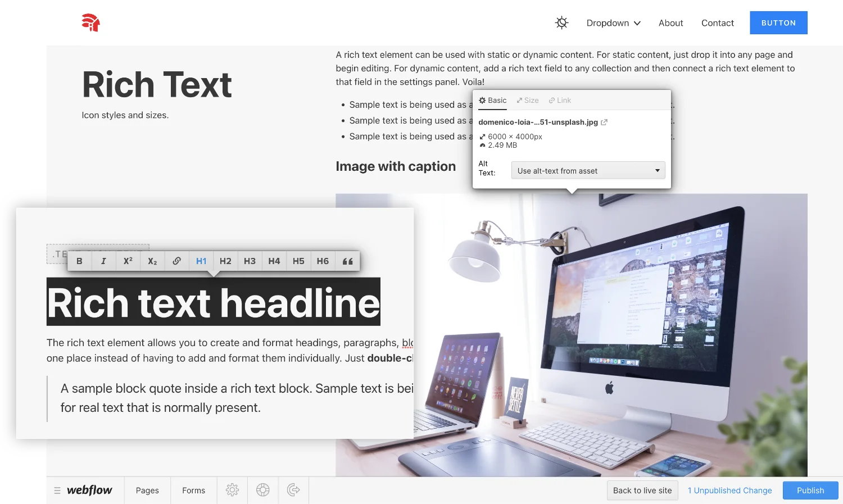Apply block quote formatting
The width and height of the screenshot is (843, 504).
click(347, 261)
